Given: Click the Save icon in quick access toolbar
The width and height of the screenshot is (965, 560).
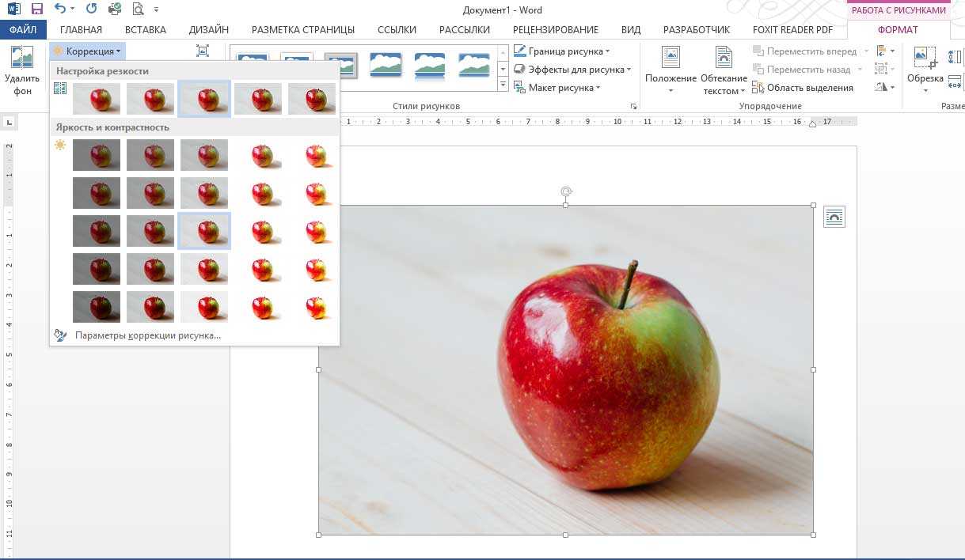Looking at the screenshot, I should 36,9.
